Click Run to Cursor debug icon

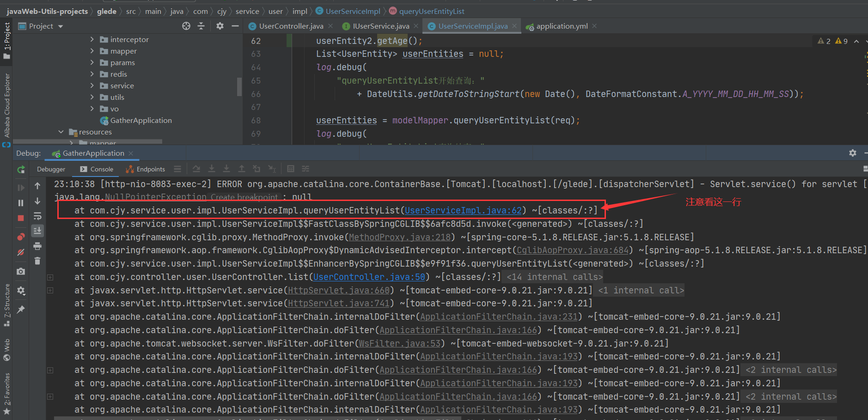[272, 169]
